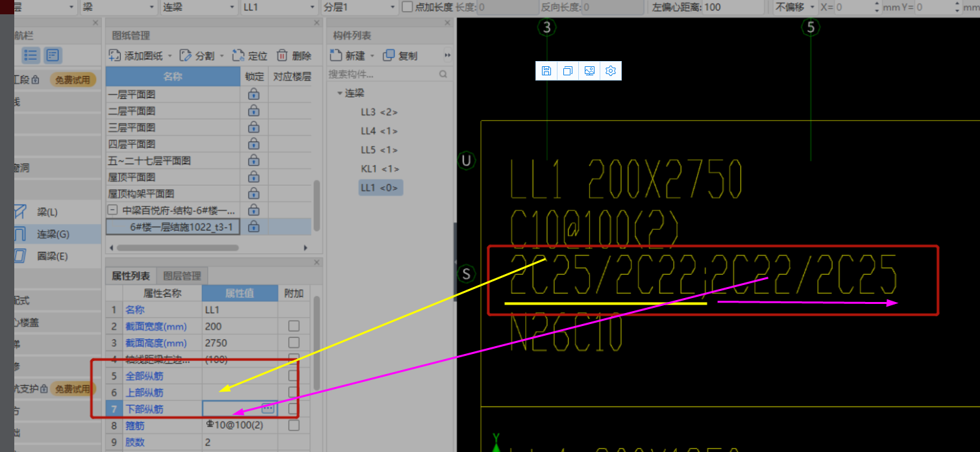
Task: Select KL1 <1> in component list
Action: tap(380, 169)
